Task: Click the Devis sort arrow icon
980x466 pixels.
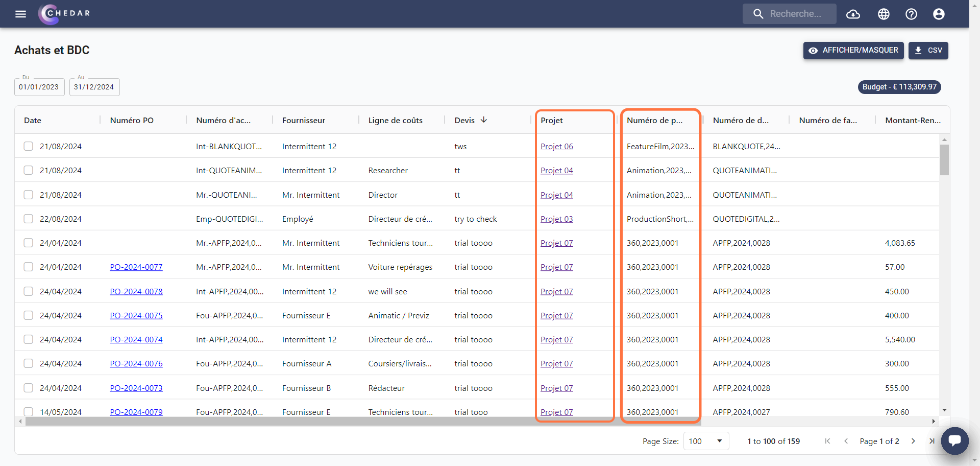Action: click(484, 120)
